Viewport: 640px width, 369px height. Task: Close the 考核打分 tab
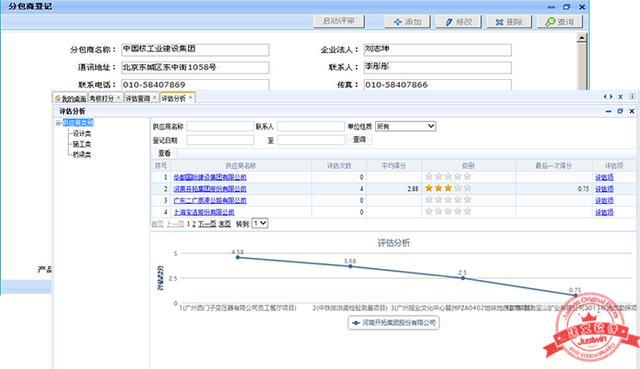pyautogui.click(x=119, y=98)
